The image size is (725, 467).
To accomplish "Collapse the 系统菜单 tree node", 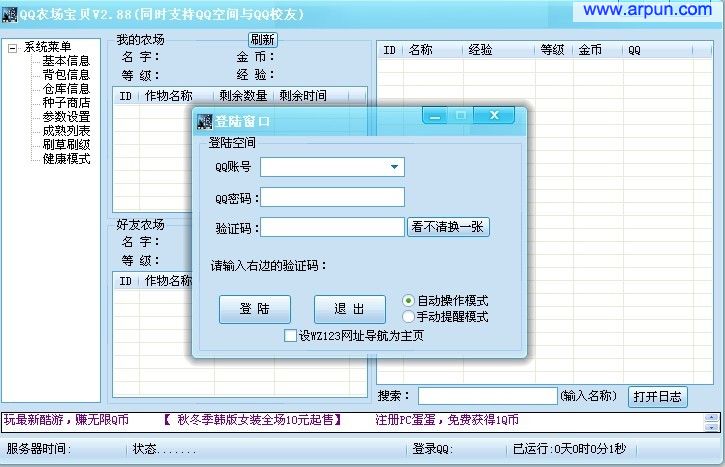I will point(12,48).
